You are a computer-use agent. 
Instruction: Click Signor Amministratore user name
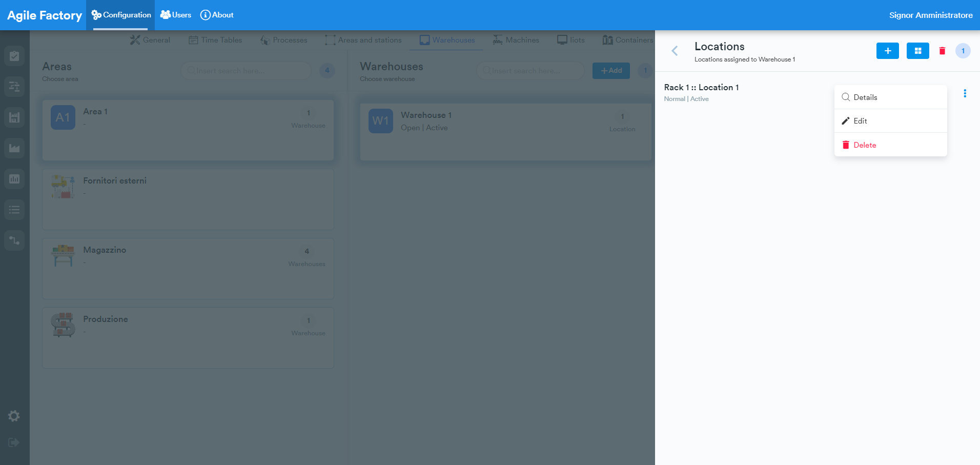coord(931,15)
